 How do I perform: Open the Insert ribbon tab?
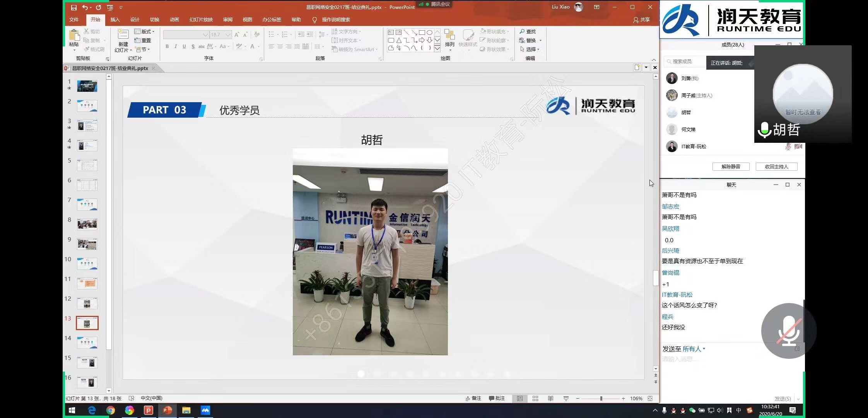[115, 19]
